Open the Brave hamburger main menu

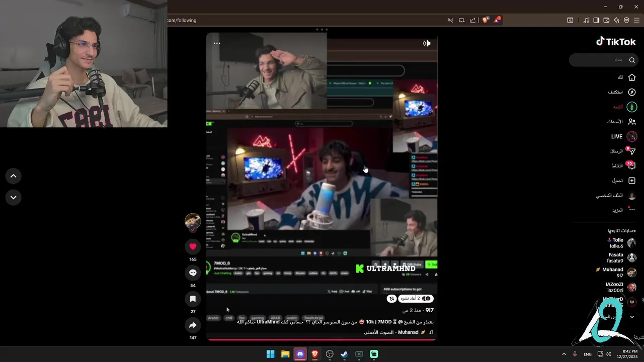point(636,20)
